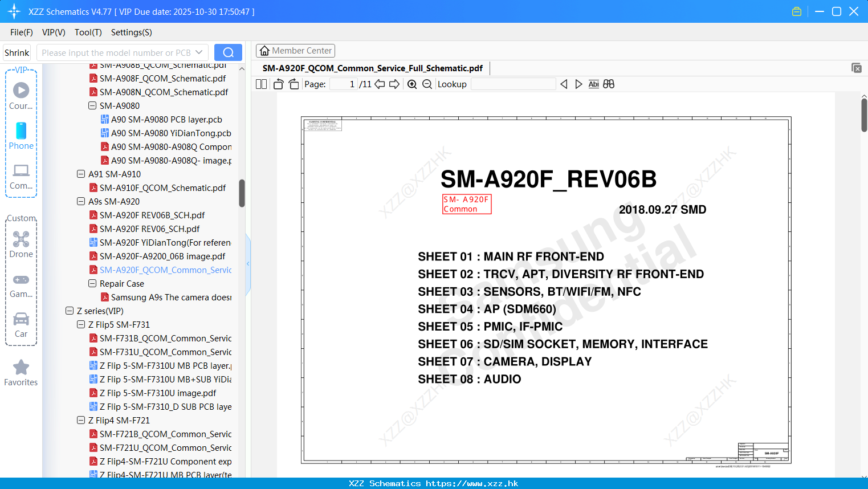Click the model number search field
The height and width of the screenshot is (489, 868).
[116, 52]
